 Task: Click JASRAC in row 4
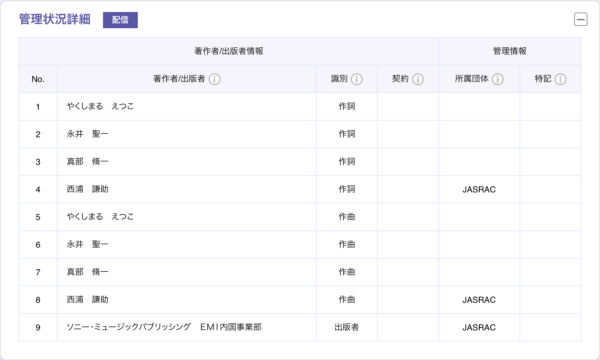tap(479, 189)
